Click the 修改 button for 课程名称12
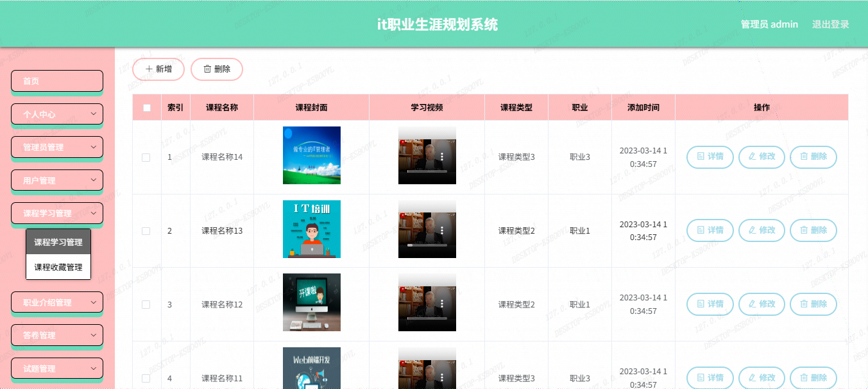 [x=762, y=304]
